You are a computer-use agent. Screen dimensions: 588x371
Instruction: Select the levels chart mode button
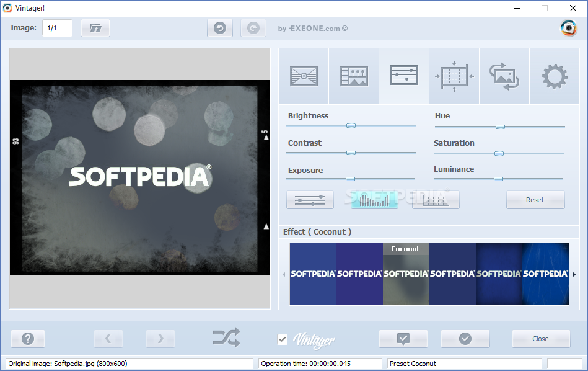click(x=436, y=200)
